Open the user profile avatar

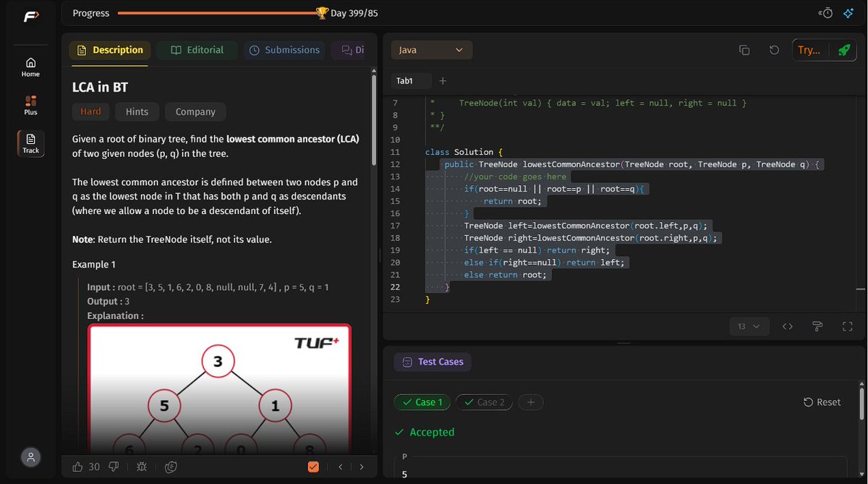[x=30, y=457]
